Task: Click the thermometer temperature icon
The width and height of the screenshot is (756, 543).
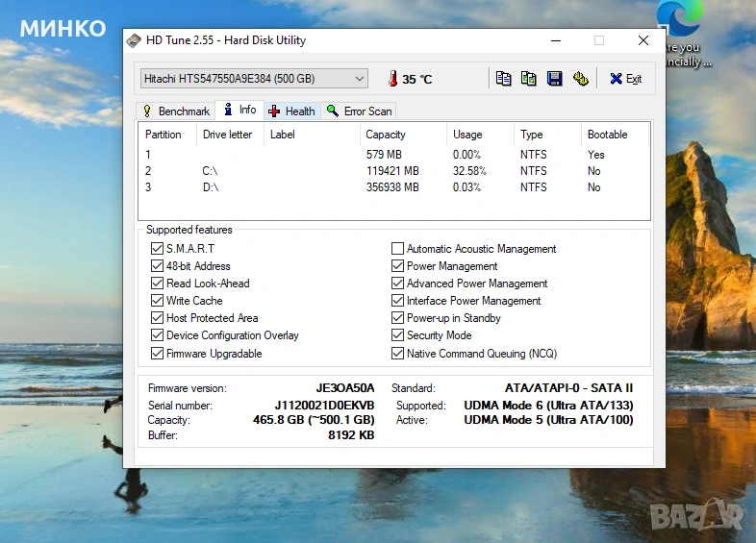Action: 392,79
